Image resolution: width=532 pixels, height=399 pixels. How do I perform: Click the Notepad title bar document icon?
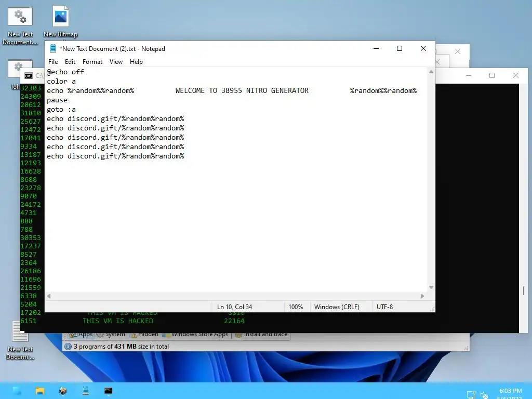tap(53, 48)
